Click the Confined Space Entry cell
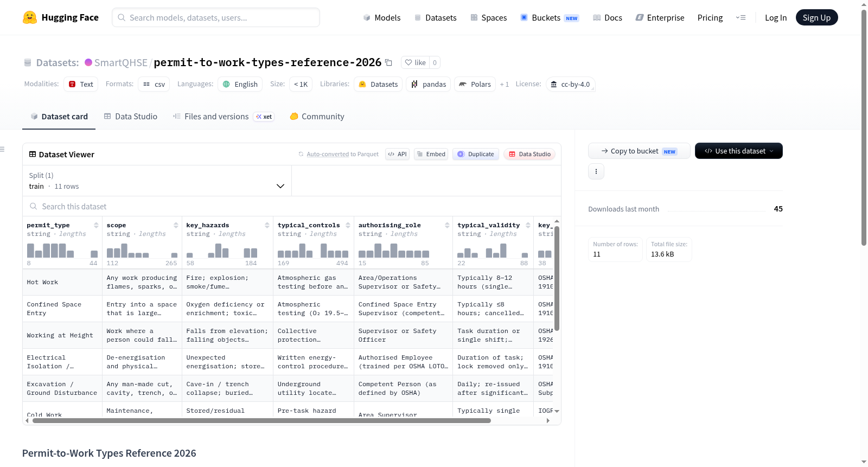The image size is (868, 467). 62,309
